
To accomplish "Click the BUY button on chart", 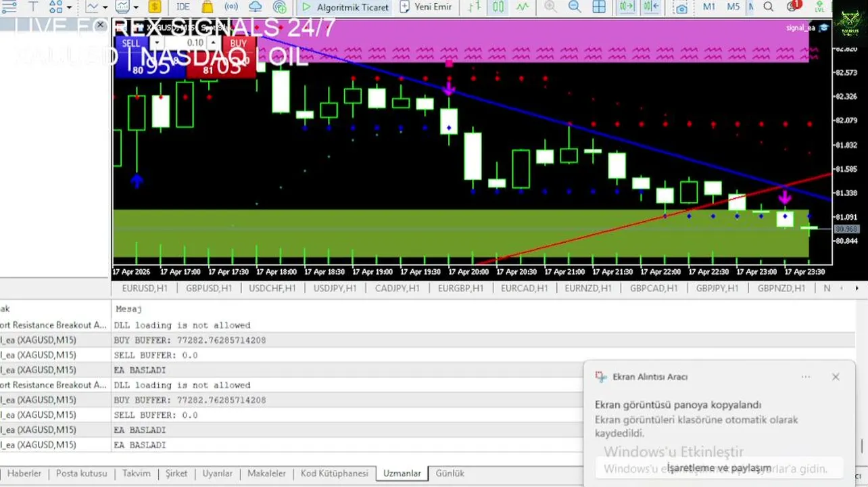I will [x=239, y=43].
